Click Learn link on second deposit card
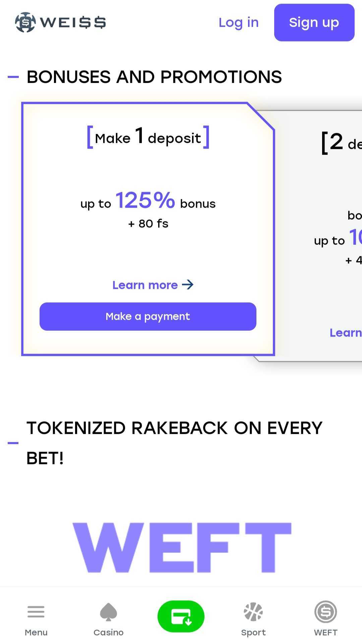Image resolution: width=362 pixels, height=644 pixels. tap(346, 333)
